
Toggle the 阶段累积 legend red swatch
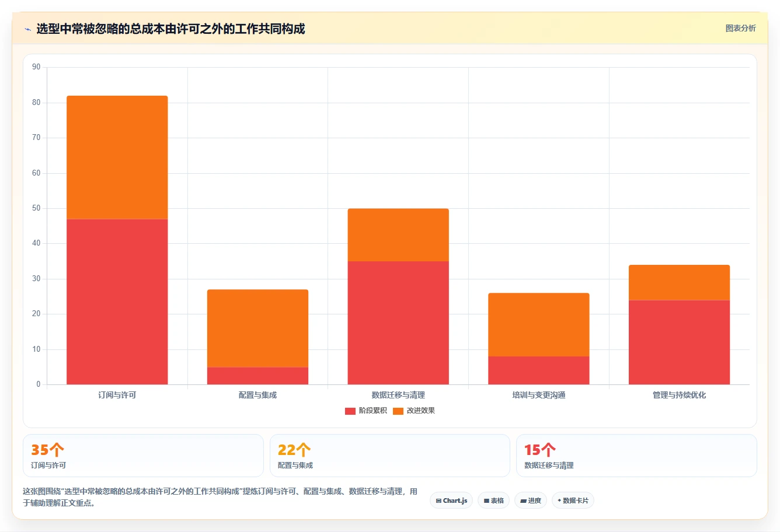pyautogui.click(x=350, y=411)
